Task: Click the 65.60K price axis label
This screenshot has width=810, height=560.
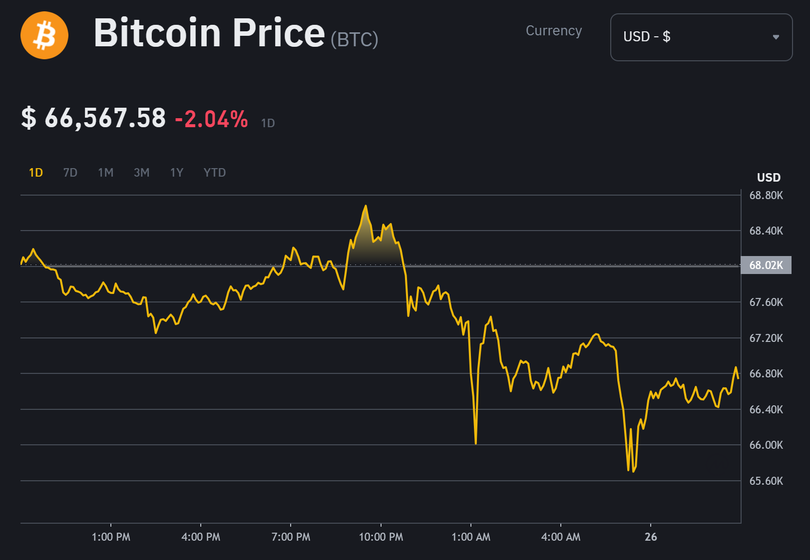Action: click(x=766, y=481)
